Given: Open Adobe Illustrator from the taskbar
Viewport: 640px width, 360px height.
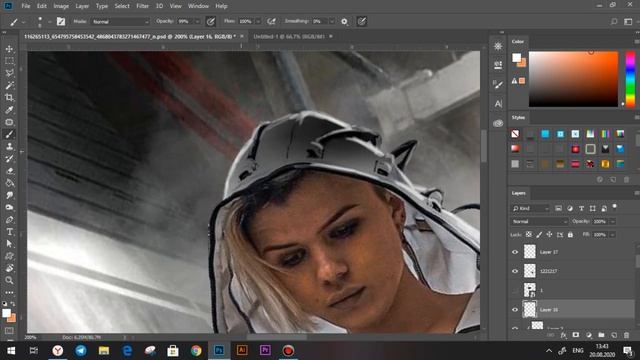Looking at the screenshot, I should 242,350.
